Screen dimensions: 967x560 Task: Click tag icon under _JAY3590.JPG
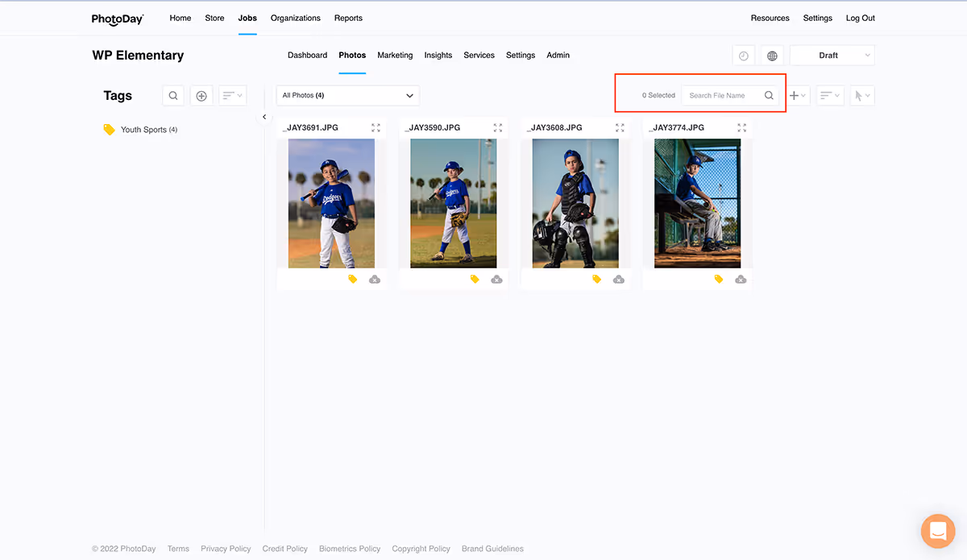[x=475, y=279]
